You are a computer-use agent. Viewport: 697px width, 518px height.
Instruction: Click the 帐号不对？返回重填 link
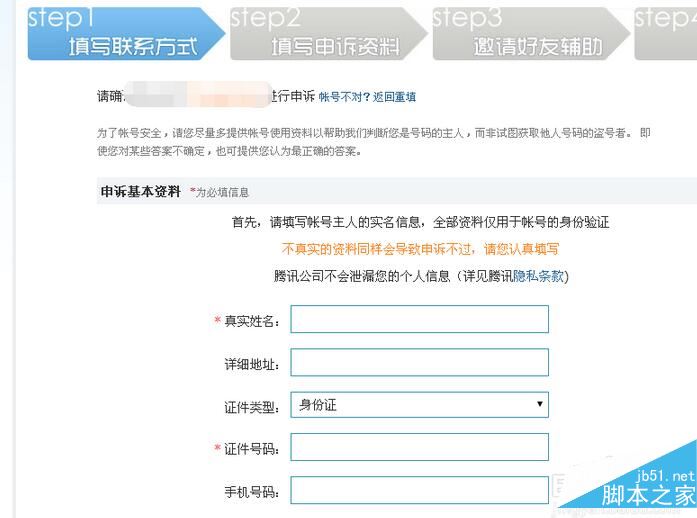[367, 97]
